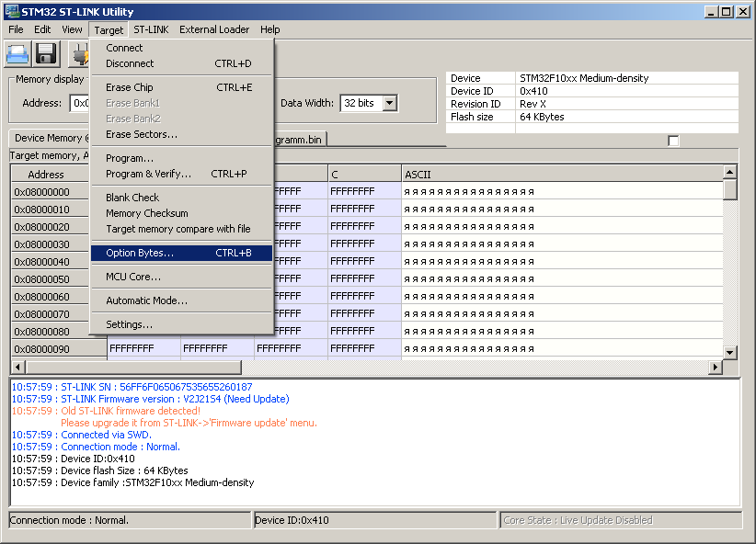This screenshot has height=544, width=756.
Task: Click the Save file floppy disk icon
Action: pyautogui.click(x=47, y=54)
